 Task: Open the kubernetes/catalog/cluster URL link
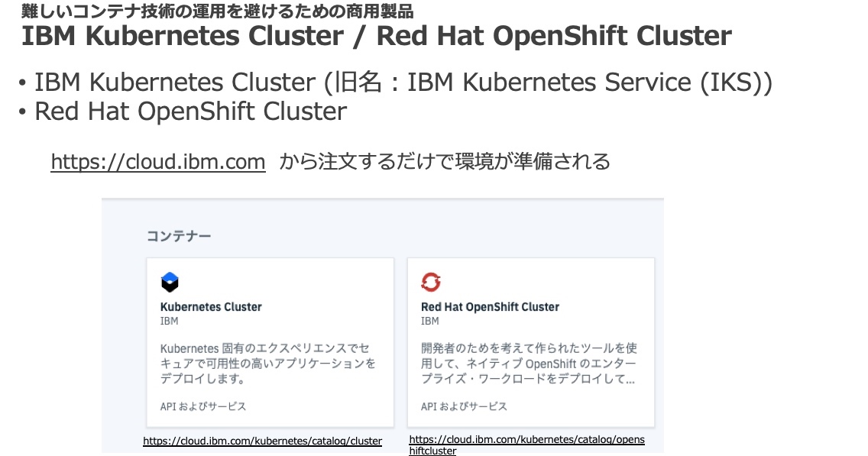click(262, 441)
